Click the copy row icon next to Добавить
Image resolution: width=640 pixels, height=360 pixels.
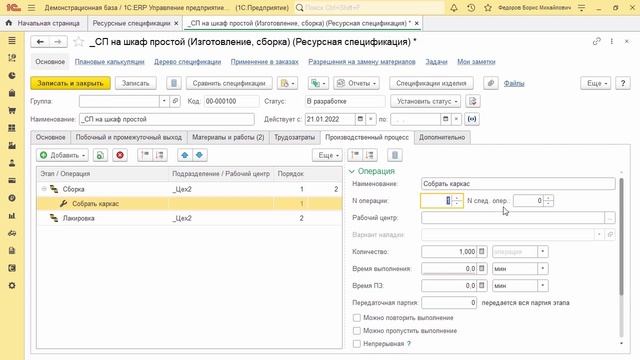click(100, 155)
